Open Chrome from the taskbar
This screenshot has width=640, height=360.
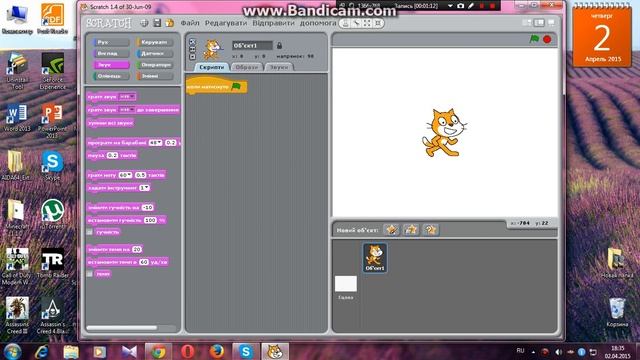[158, 351]
